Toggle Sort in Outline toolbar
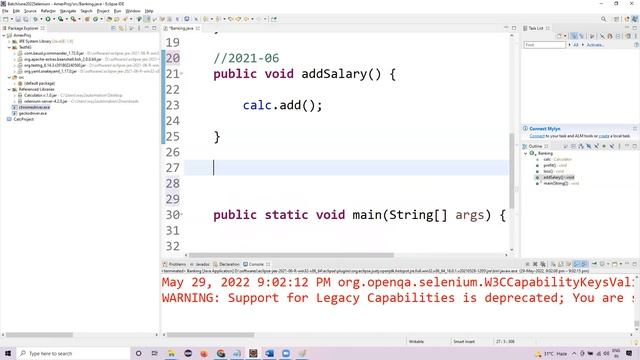Image resolution: width=640 pixels, height=360 pixels. [x=581, y=146]
